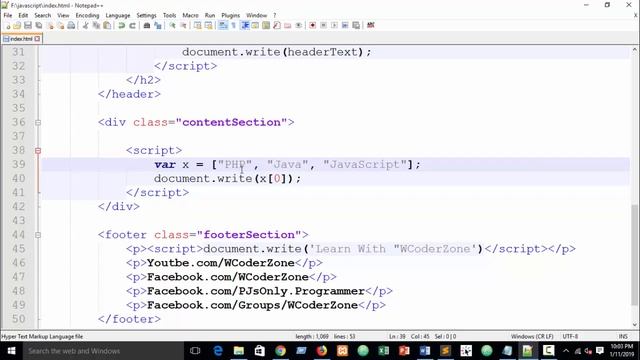Click UTF-8 encoding in status bar
The image size is (640, 360).
(570, 336)
